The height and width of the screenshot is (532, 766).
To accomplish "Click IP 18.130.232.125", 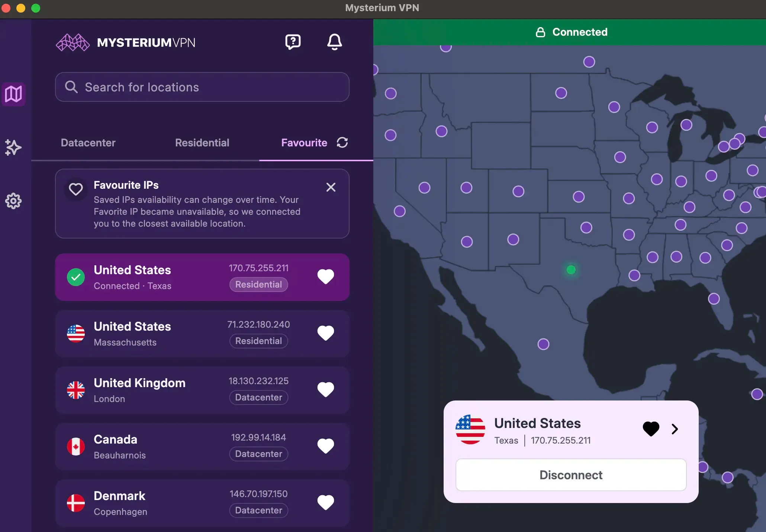I will click(259, 381).
